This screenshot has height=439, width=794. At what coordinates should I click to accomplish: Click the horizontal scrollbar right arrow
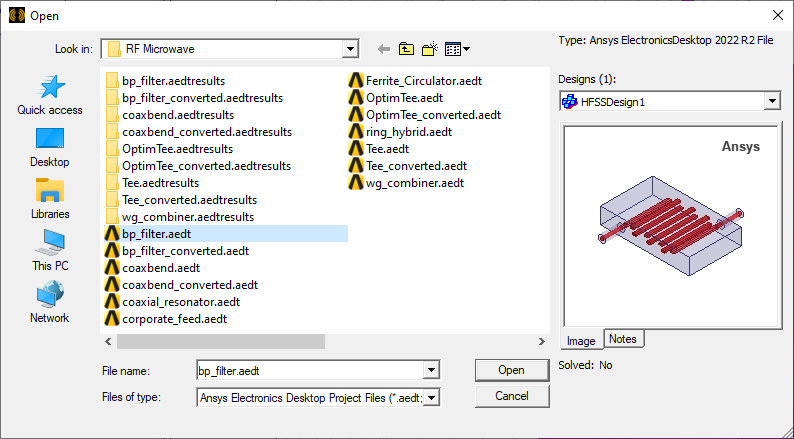541,342
